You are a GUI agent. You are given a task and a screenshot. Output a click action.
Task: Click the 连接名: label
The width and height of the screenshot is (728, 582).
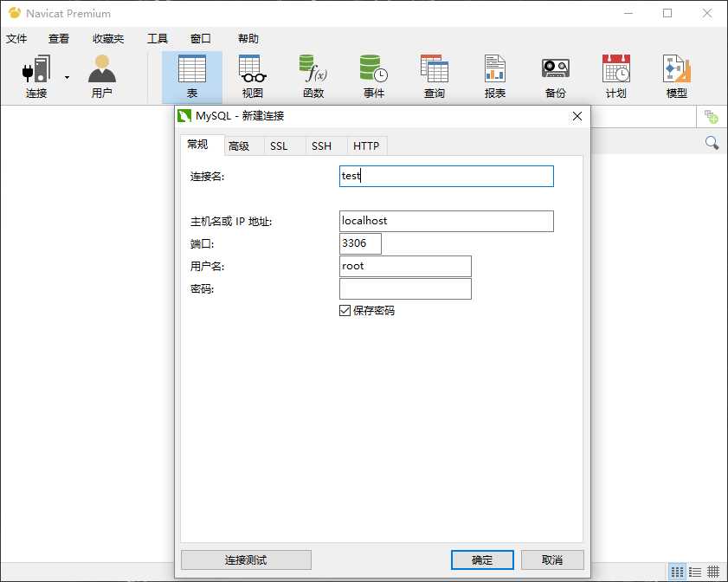(x=207, y=177)
